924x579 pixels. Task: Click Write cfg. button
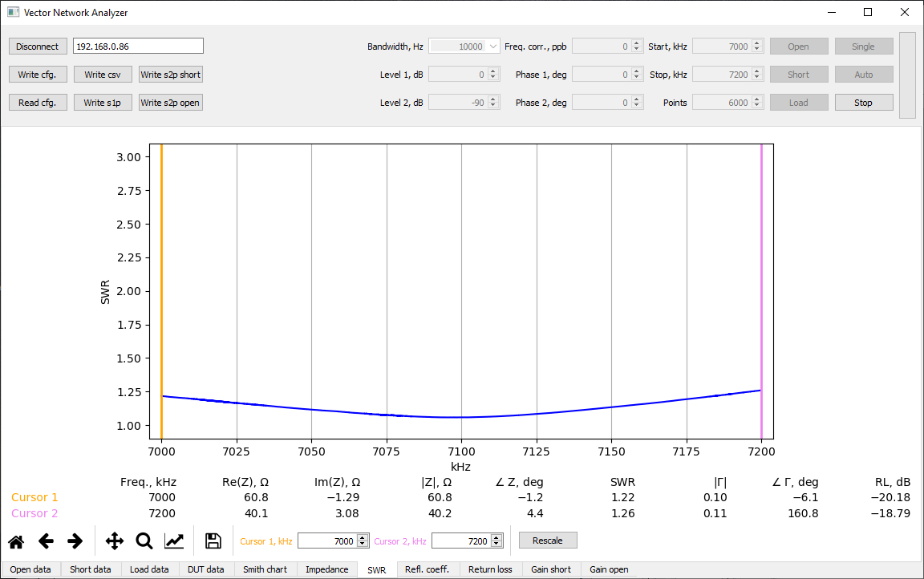click(x=38, y=75)
